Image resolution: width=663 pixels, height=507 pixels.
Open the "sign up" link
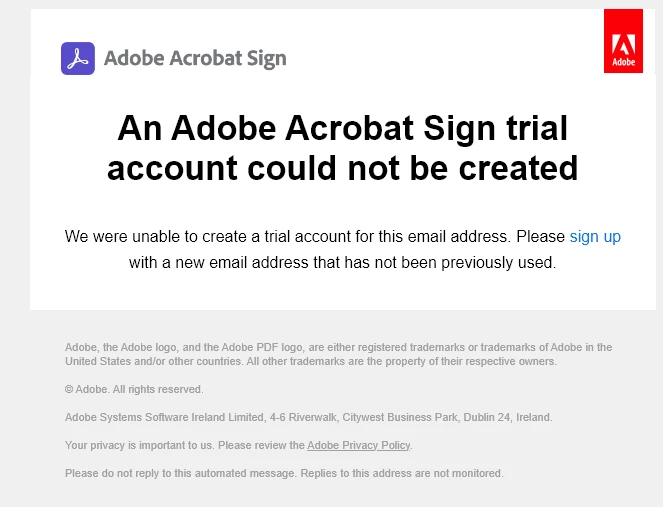point(595,236)
